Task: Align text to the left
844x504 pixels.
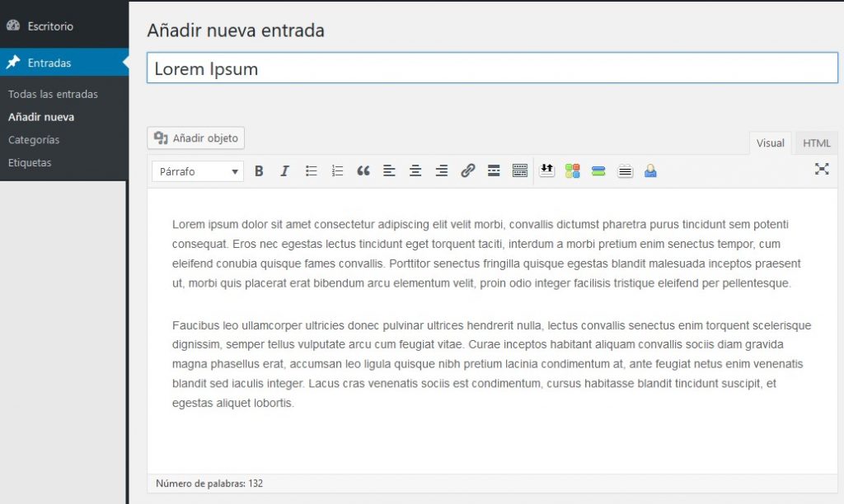Action: coord(390,171)
